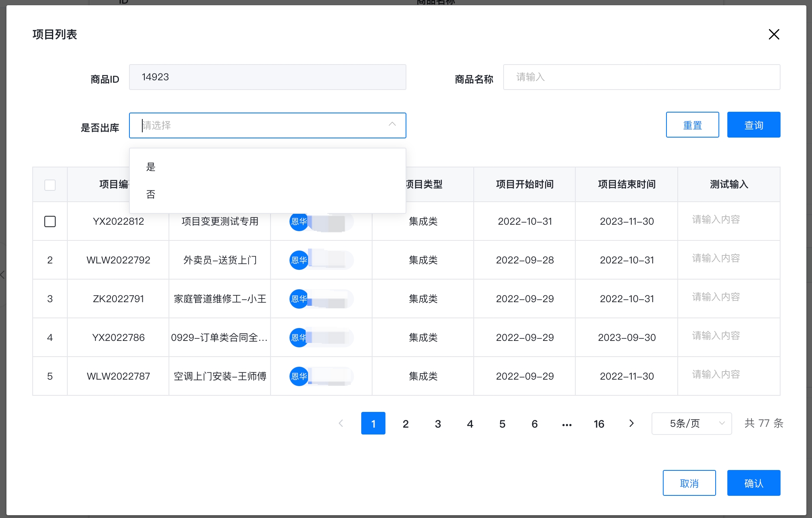The width and height of the screenshot is (812, 518).
Task: Select option 否 in the dropdown list
Action: click(x=151, y=194)
